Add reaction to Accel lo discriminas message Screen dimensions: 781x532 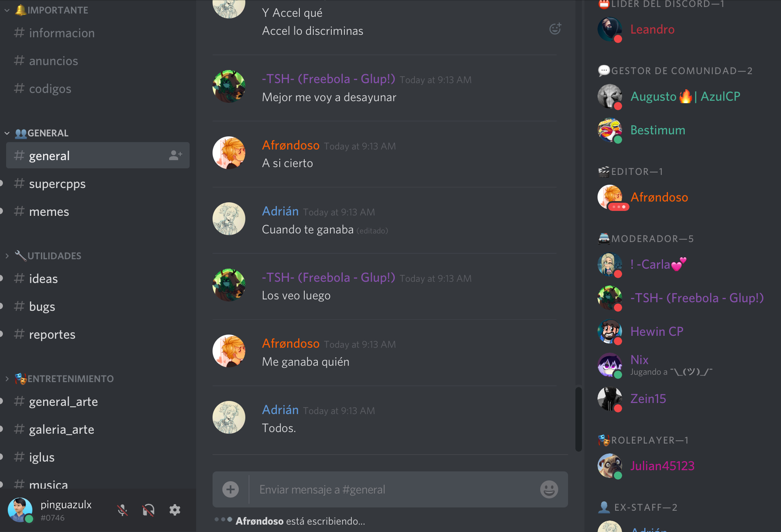click(555, 28)
